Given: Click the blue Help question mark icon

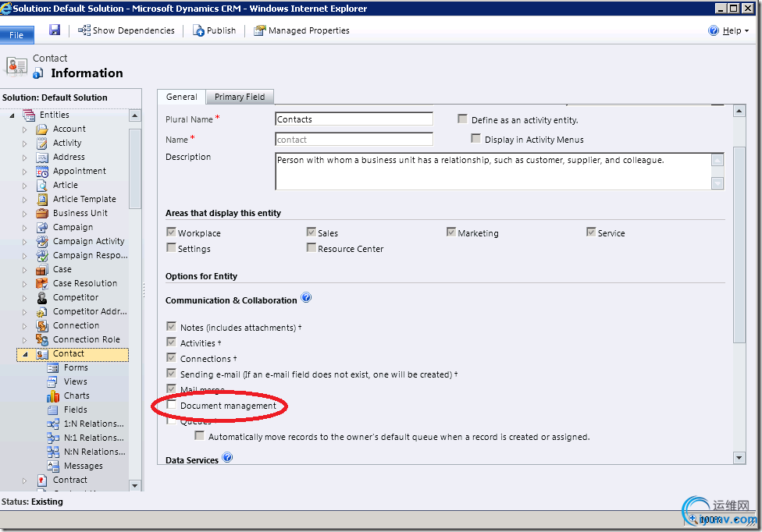Looking at the screenshot, I should 714,30.
